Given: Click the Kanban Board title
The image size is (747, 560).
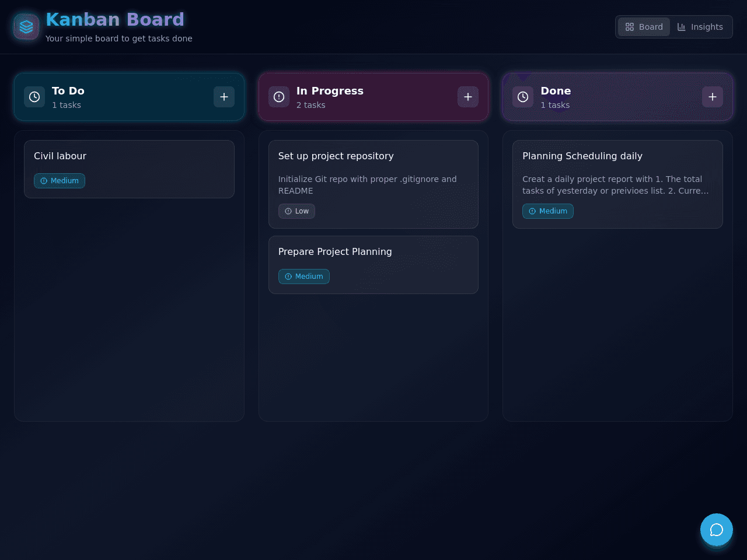Looking at the screenshot, I should tap(115, 19).
